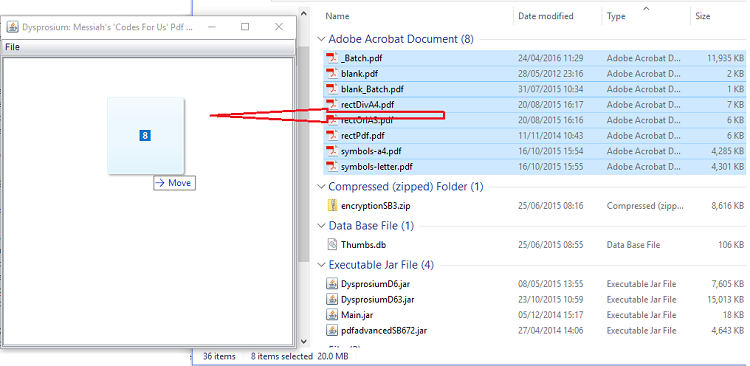Click the jar icon of DysprosiumD63.jar
The image size is (750, 366).
pyautogui.click(x=332, y=299)
